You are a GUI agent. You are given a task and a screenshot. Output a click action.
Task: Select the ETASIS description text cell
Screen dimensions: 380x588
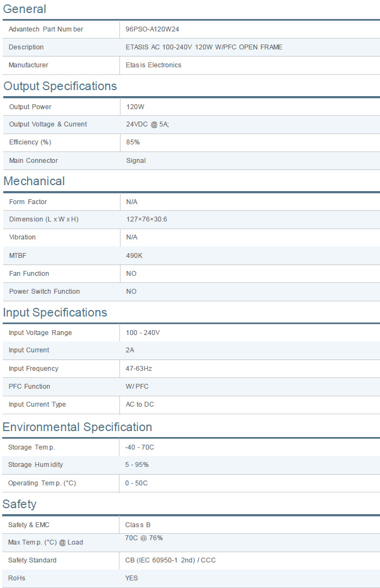[x=204, y=47]
